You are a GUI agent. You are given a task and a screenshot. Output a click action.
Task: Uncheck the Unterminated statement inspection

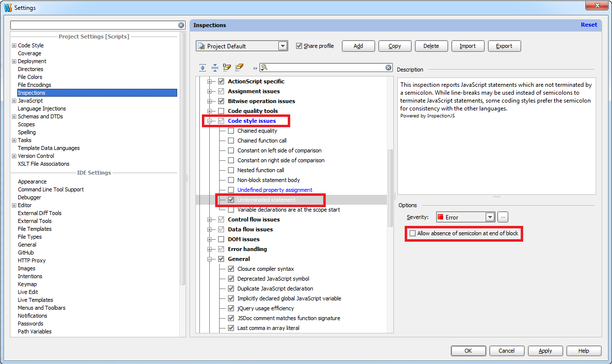[x=231, y=200]
